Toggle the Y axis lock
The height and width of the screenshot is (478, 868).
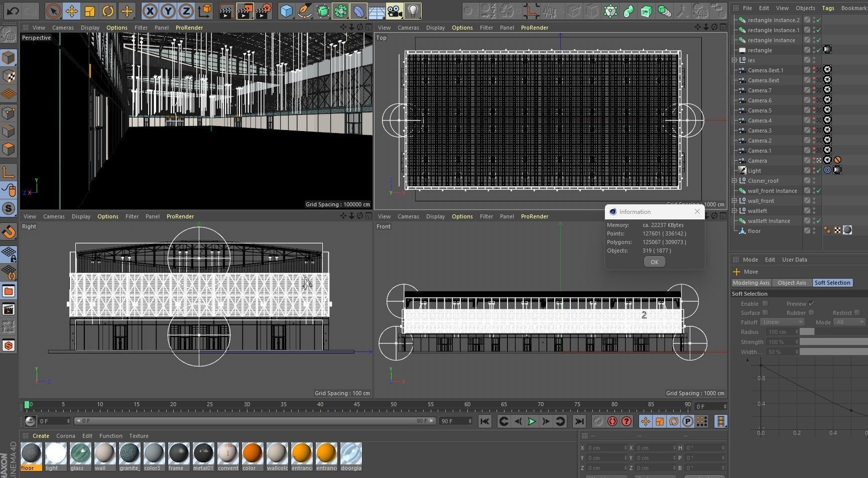point(168,11)
